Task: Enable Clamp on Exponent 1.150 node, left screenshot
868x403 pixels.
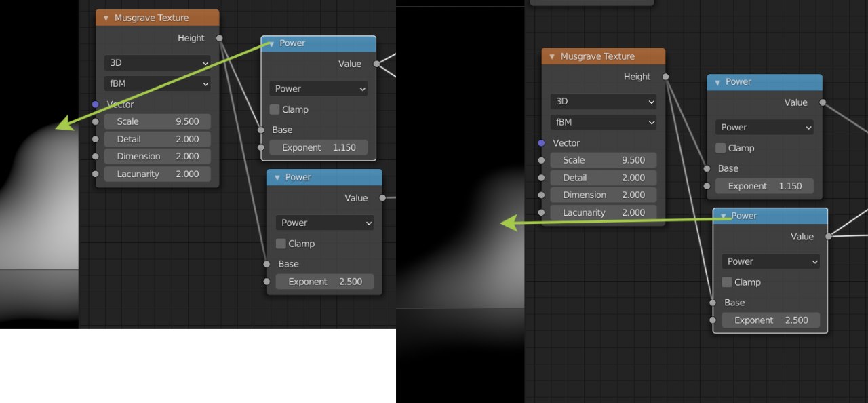Action: (275, 109)
